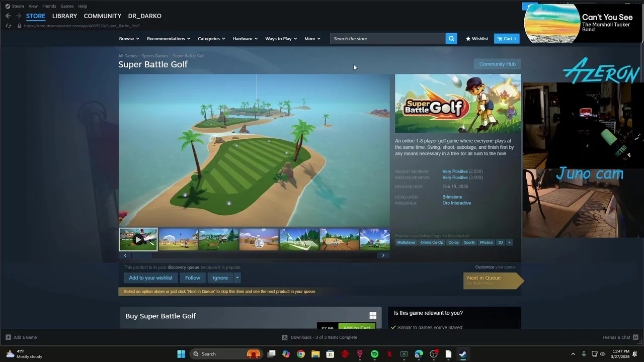Click the Downloads status icon
Viewport: 644px width, 362px height.
click(x=285, y=337)
